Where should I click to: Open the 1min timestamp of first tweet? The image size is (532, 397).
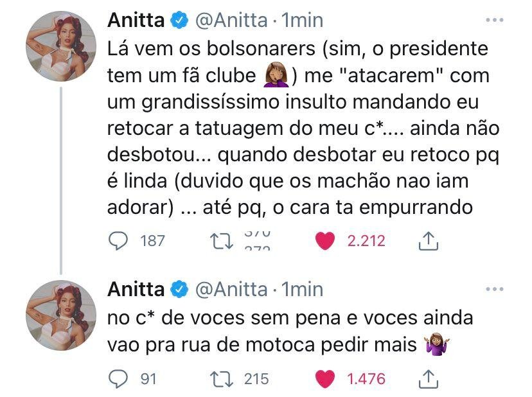coord(302,21)
